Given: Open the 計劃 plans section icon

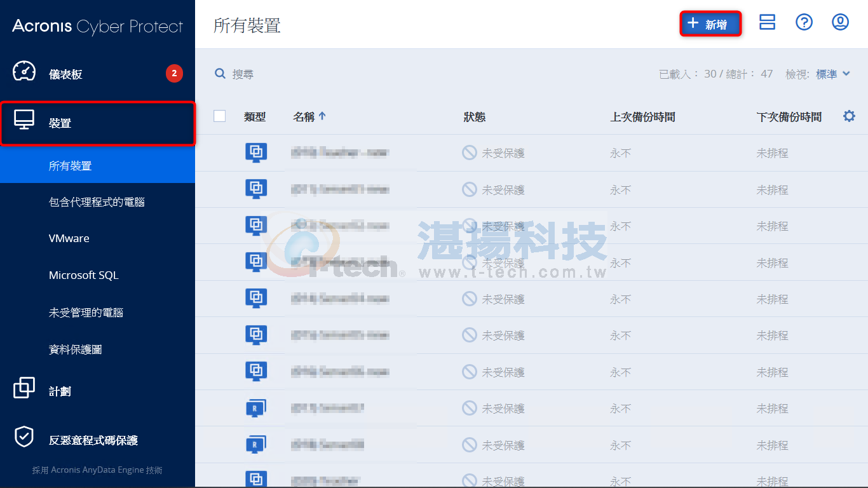Looking at the screenshot, I should coord(24,388).
